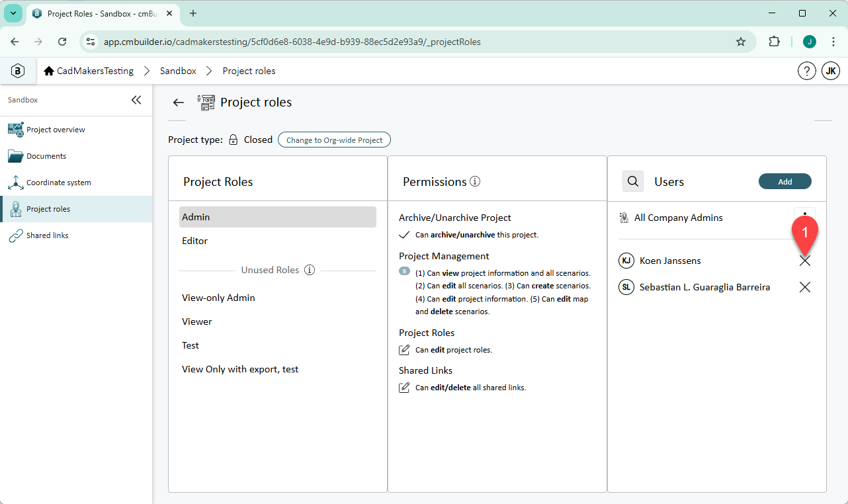Select the Viewer role

click(278, 321)
